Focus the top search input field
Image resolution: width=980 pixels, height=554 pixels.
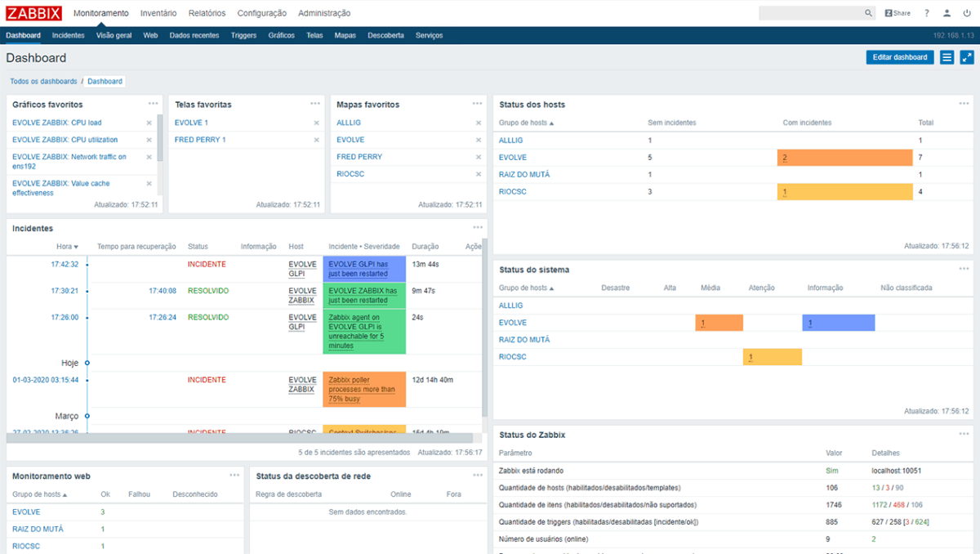[811, 13]
